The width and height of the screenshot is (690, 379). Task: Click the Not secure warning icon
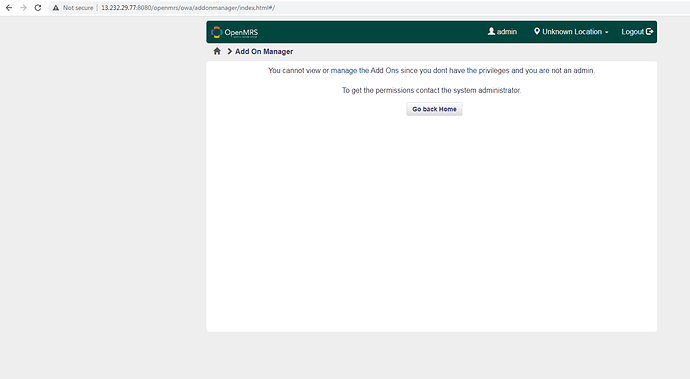[56, 7]
